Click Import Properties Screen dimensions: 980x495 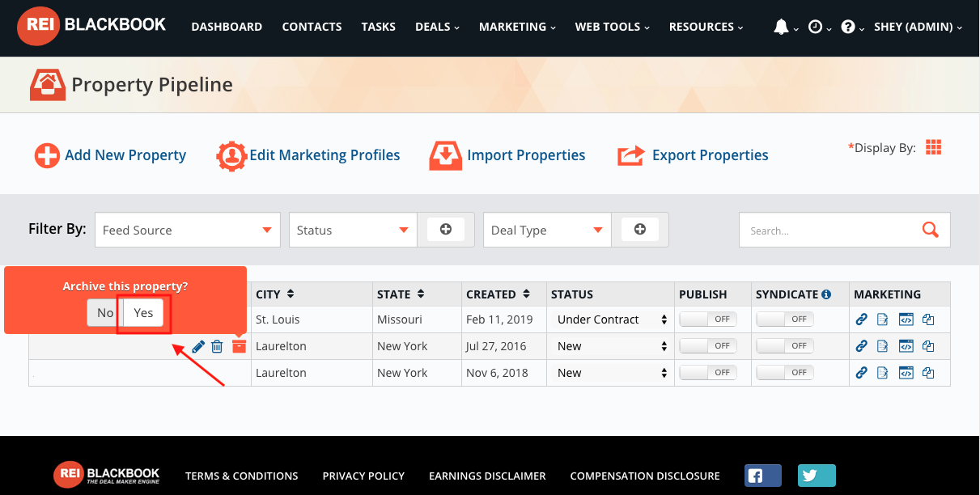click(507, 155)
